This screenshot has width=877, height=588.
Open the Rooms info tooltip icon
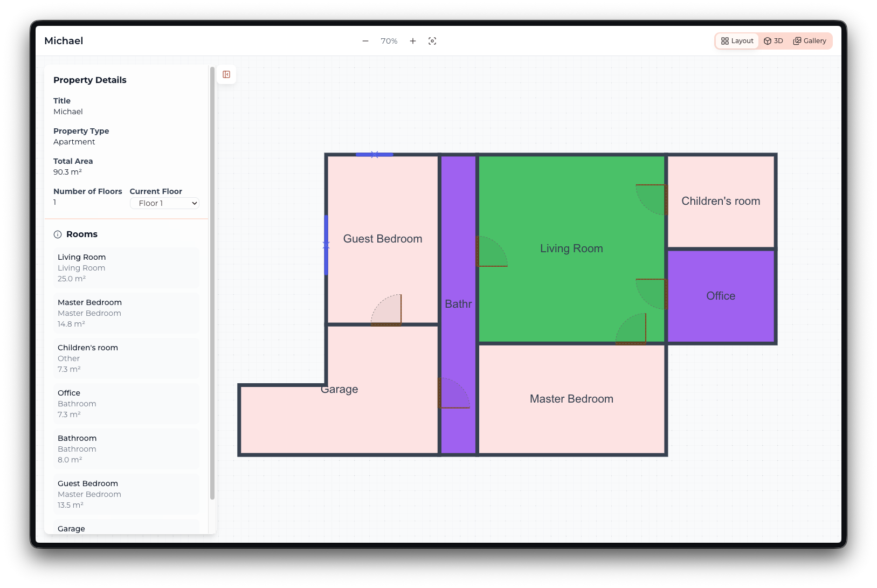(x=57, y=234)
